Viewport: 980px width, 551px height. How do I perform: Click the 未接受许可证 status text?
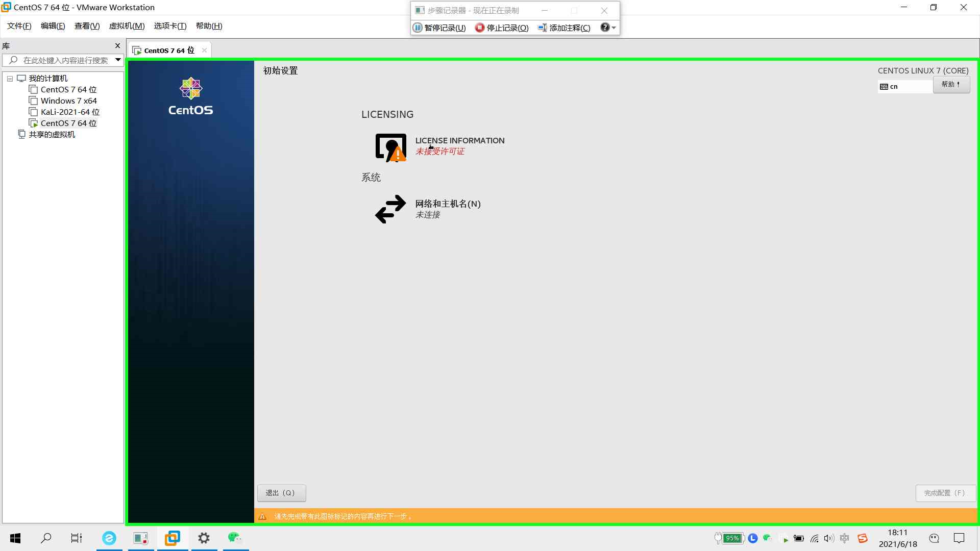click(x=439, y=152)
